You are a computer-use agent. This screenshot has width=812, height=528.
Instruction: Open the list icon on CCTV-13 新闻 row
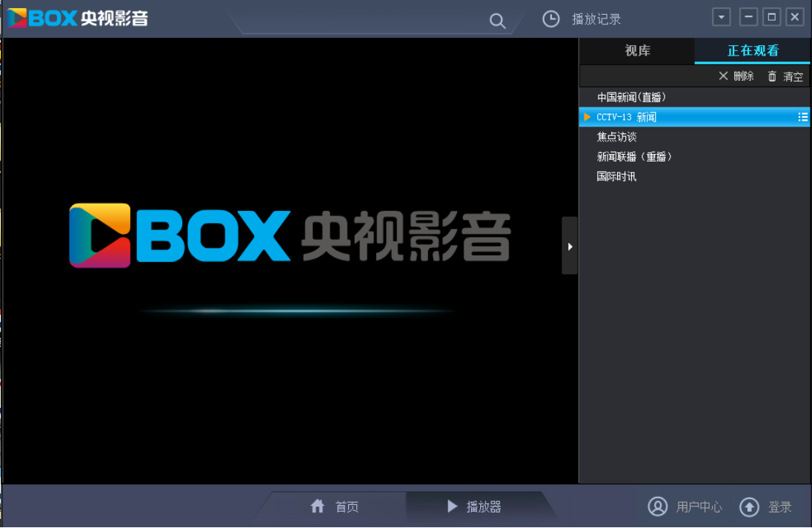click(x=802, y=117)
